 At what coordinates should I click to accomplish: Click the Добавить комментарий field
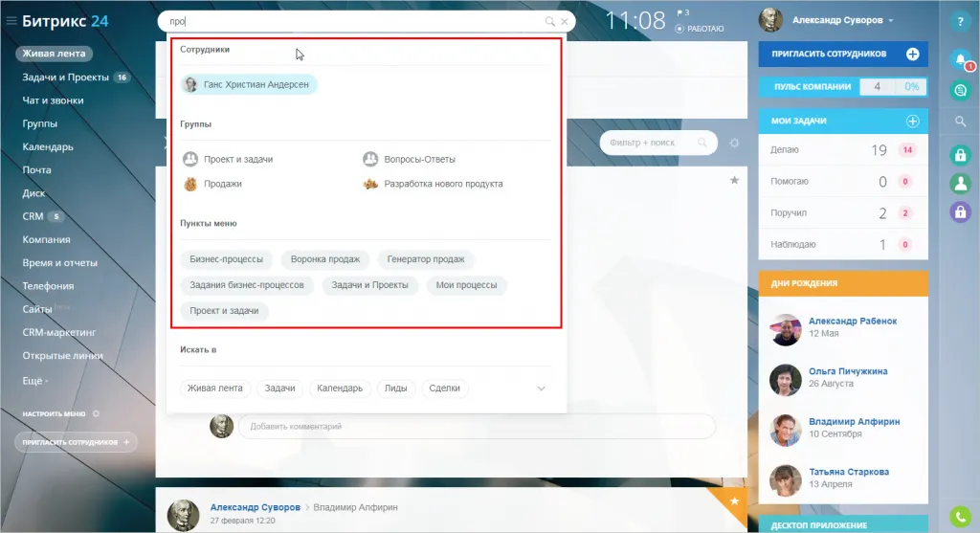click(476, 427)
